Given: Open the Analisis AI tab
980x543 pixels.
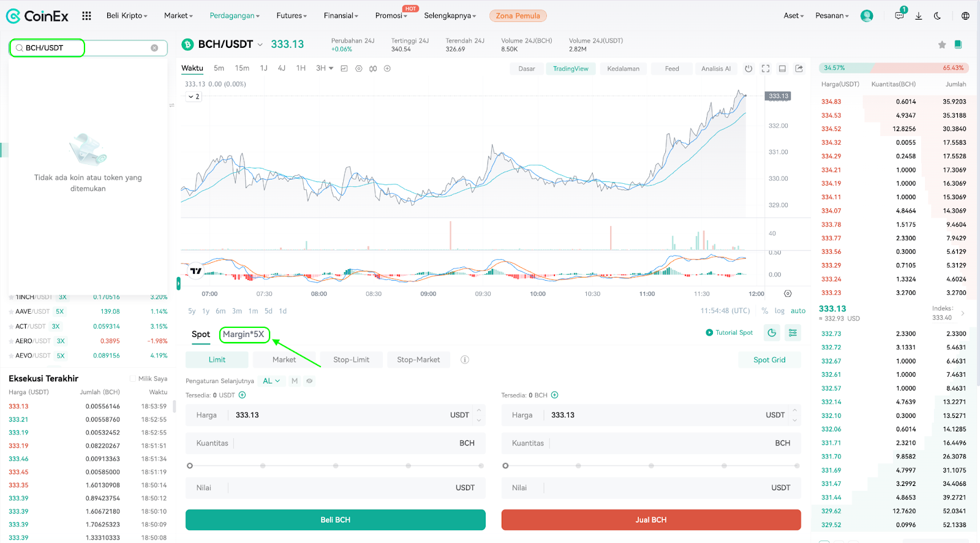Looking at the screenshot, I should click(x=716, y=69).
